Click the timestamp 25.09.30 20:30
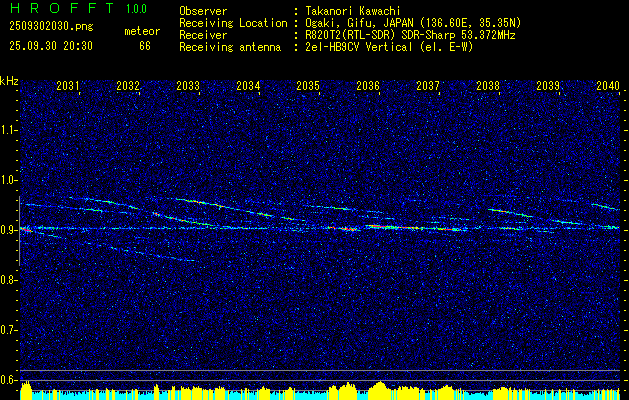 tap(51, 46)
